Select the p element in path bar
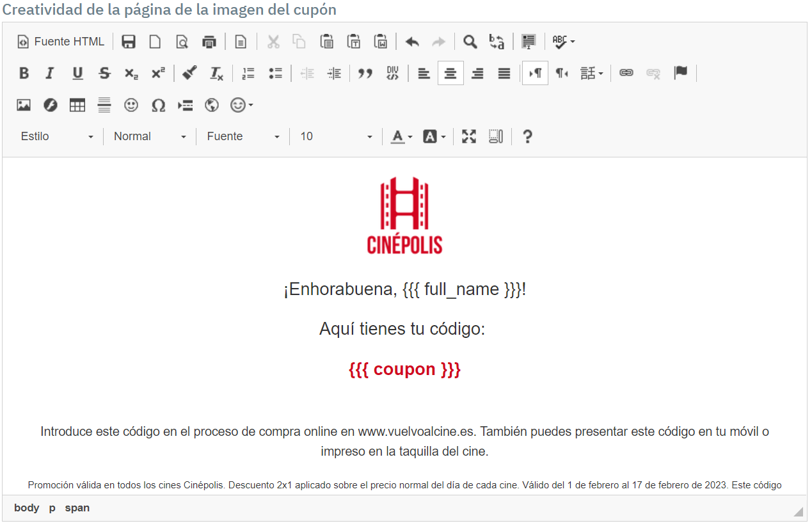This screenshot has height=528, width=812. coord(52,508)
